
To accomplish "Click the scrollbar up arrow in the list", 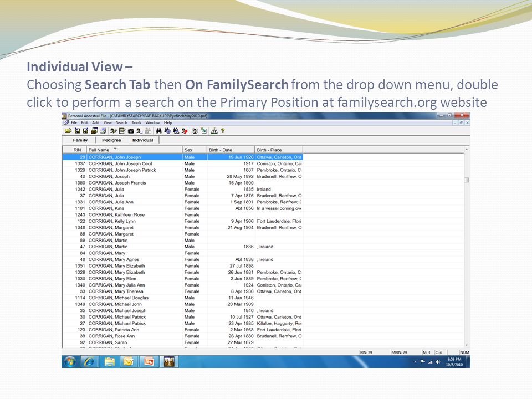I will click(x=467, y=149).
